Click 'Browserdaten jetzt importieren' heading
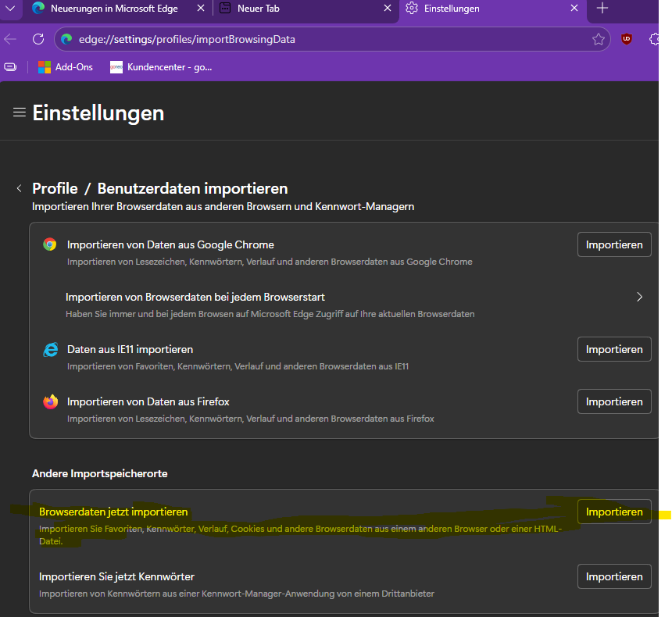Image resolution: width=672 pixels, height=617 pixels. click(113, 512)
